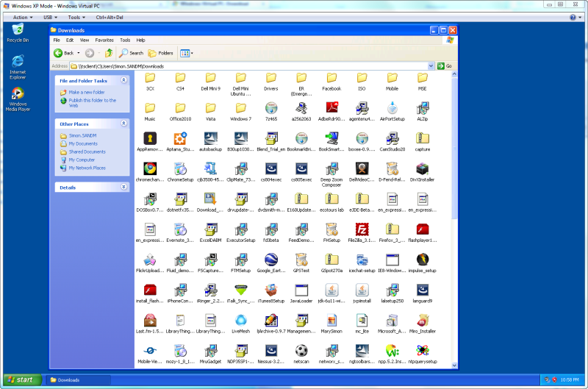Select the Recycle Bin desktop icon
Screen dimensions: 588x389
pos(18,32)
